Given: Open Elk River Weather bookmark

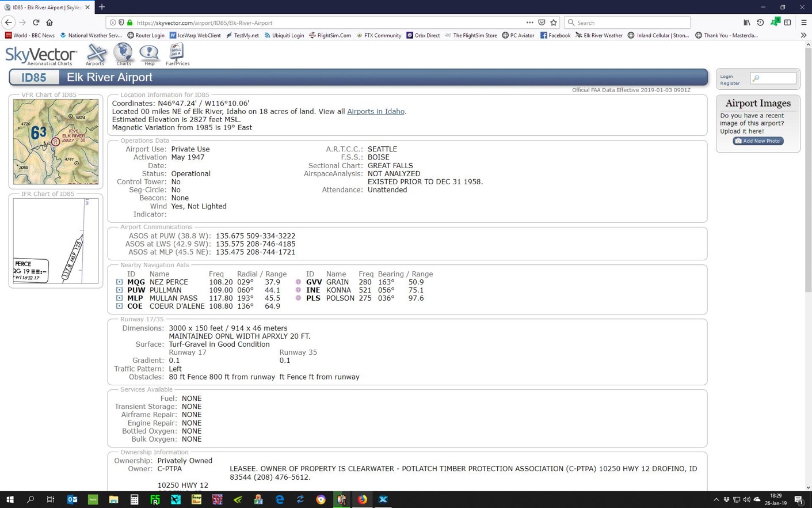Looking at the screenshot, I should pos(599,35).
